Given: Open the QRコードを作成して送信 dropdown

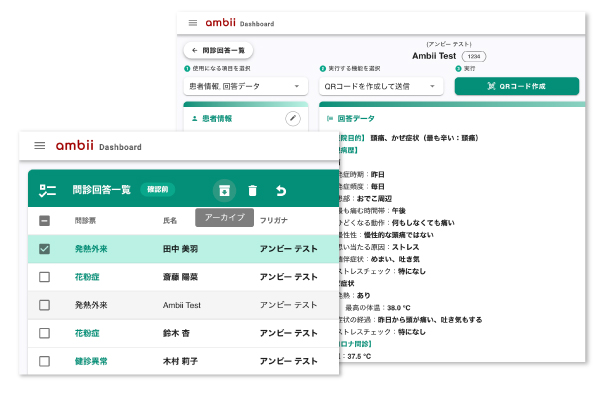Looking at the screenshot, I should [381, 87].
